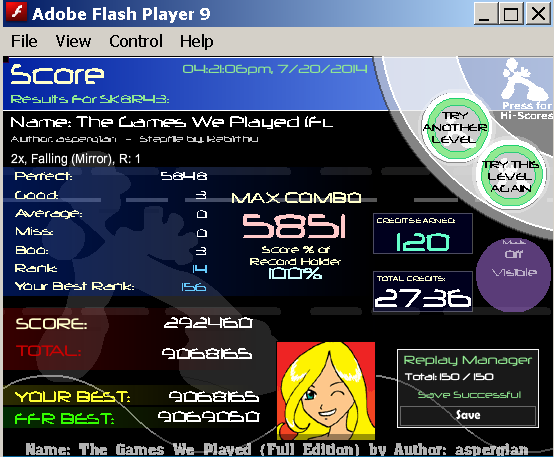Screen dimensions: 554x457
Task: Open the File menu
Action: [x=24, y=41]
